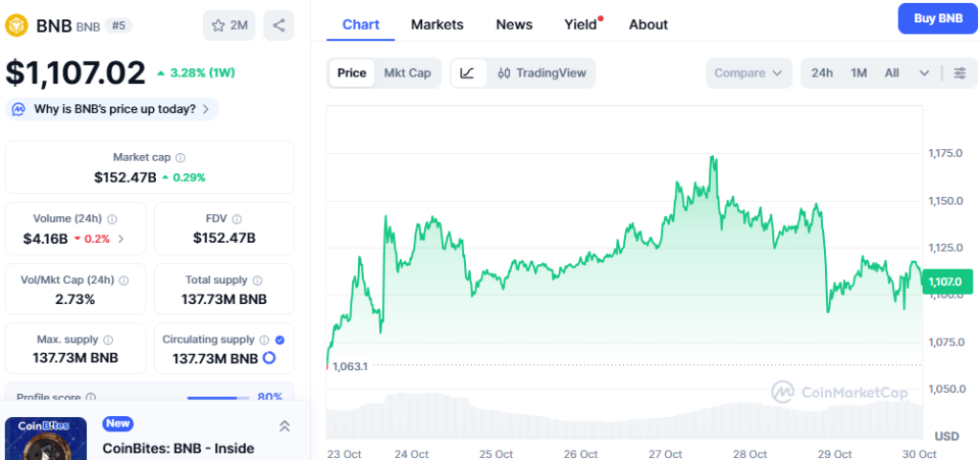This screenshot has width=980, height=460.
Task: Expand the time range chevron dropdown
Action: [924, 73]
